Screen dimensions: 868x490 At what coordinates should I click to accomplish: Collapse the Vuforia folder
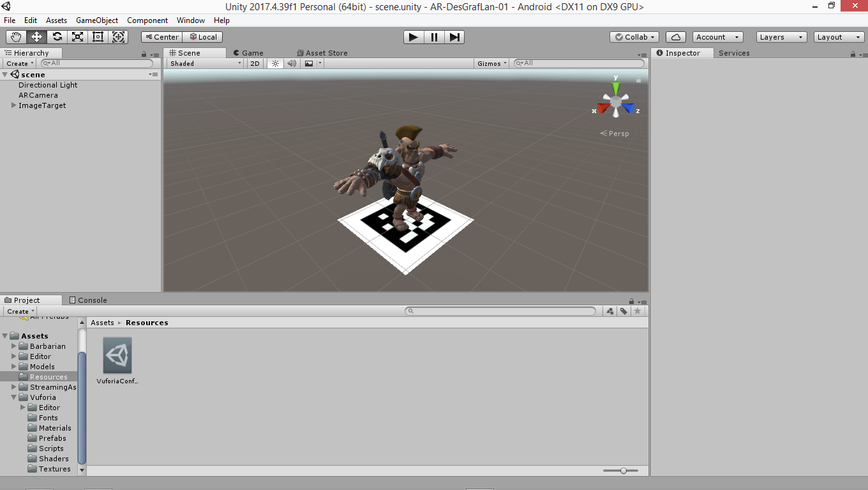(x=14, y=397)
